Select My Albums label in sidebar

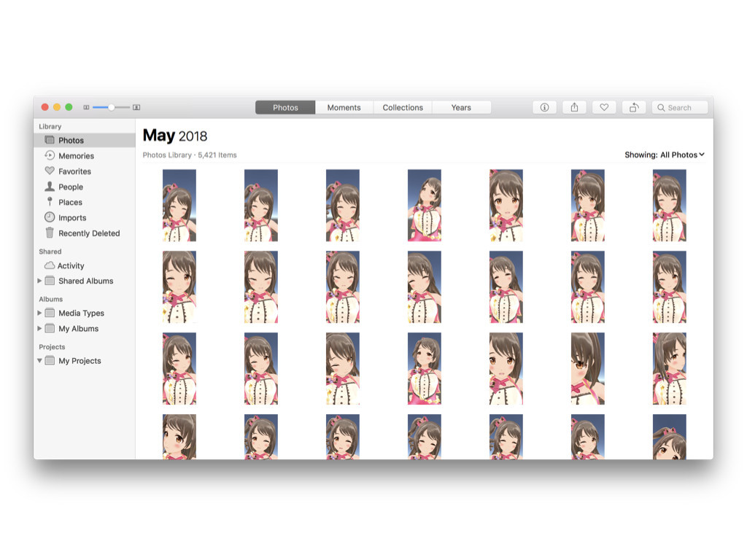click(79, 329)
